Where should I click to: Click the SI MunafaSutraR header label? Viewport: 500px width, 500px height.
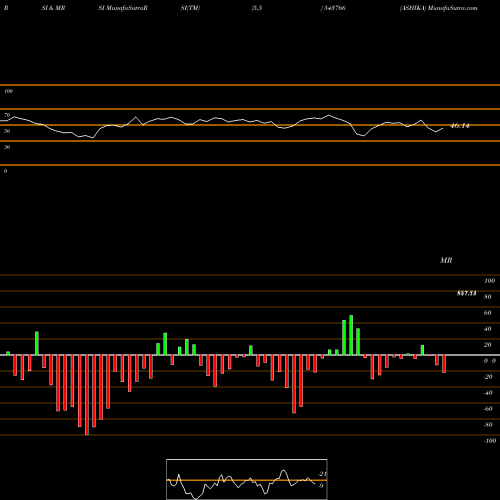[x=123, y=8]
